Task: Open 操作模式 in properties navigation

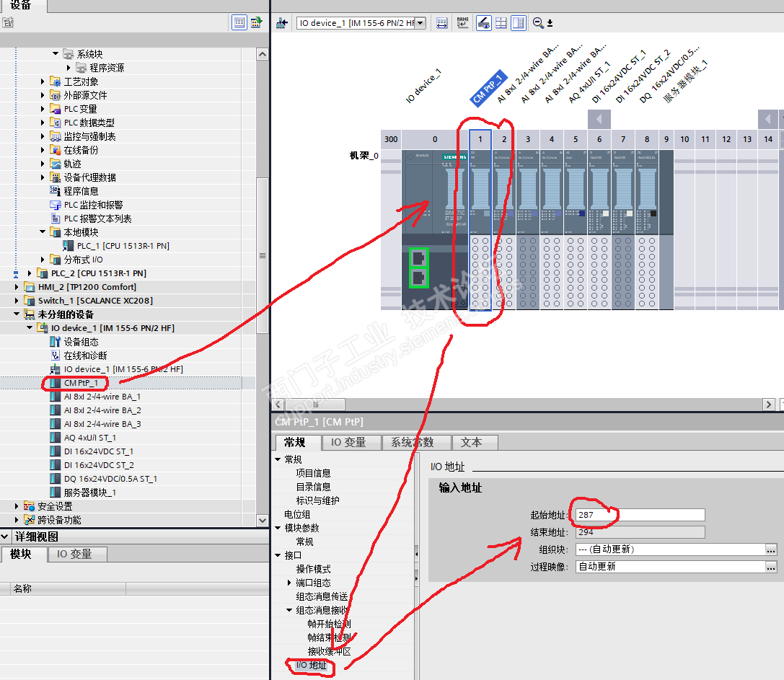Action: point(313,570)
